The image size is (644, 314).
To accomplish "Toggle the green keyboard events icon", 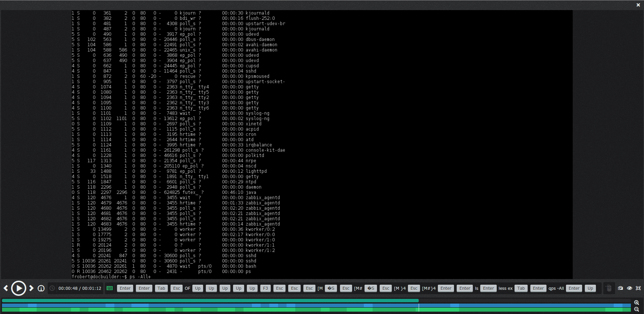I will (110, 288).
